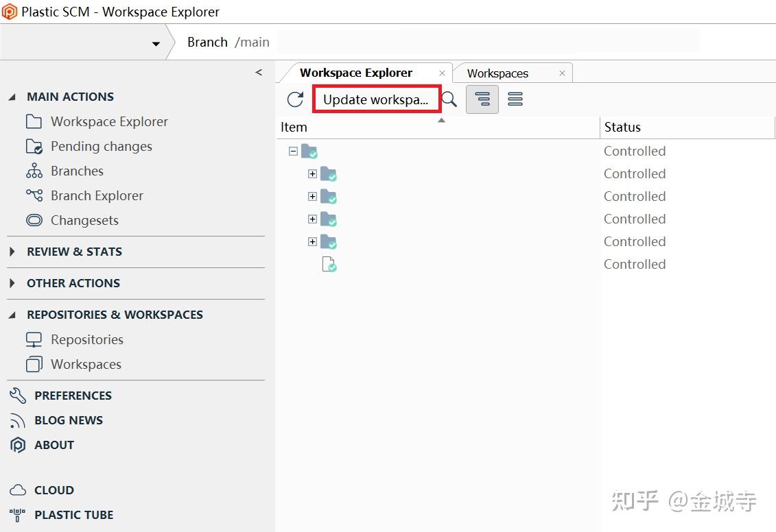Image resolution: width=776 pixels, height=532 pixels.
Task: Click the About Plastic logo icon
Action: (x=17, y=445)
